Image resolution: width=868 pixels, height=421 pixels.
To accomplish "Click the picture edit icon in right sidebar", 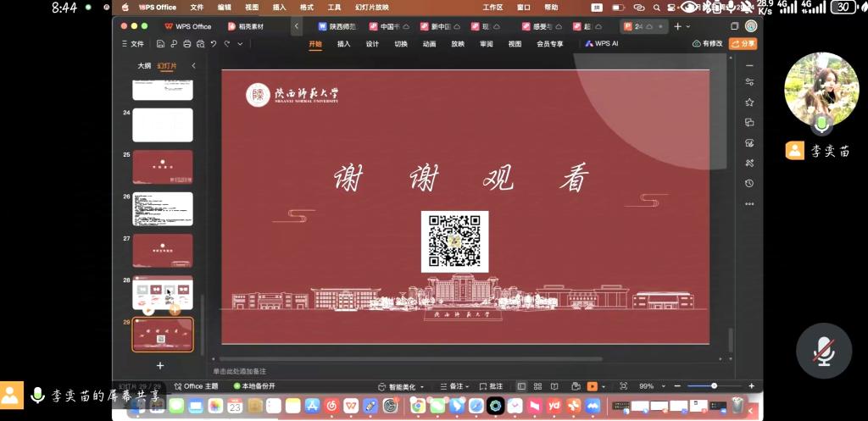I will coord(749,142).
